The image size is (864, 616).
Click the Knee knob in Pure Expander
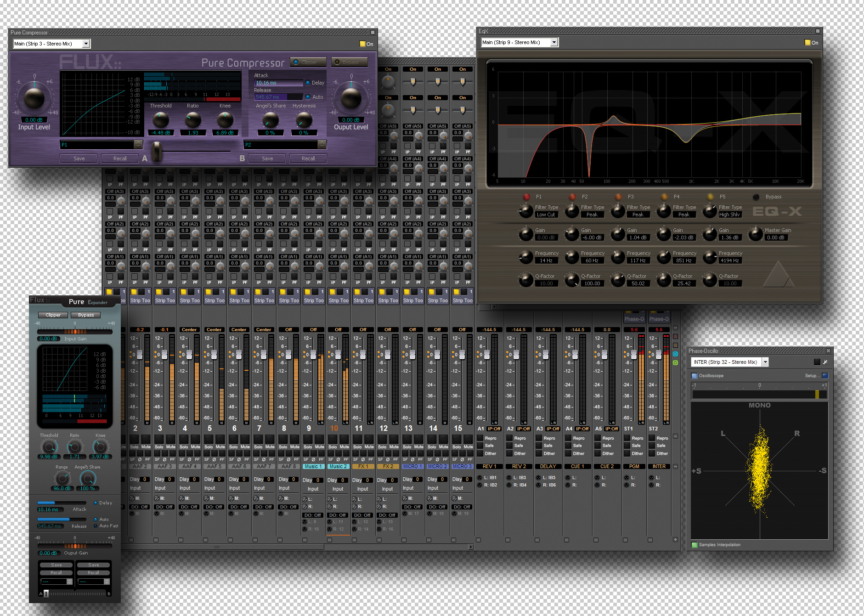click(100, 446)
